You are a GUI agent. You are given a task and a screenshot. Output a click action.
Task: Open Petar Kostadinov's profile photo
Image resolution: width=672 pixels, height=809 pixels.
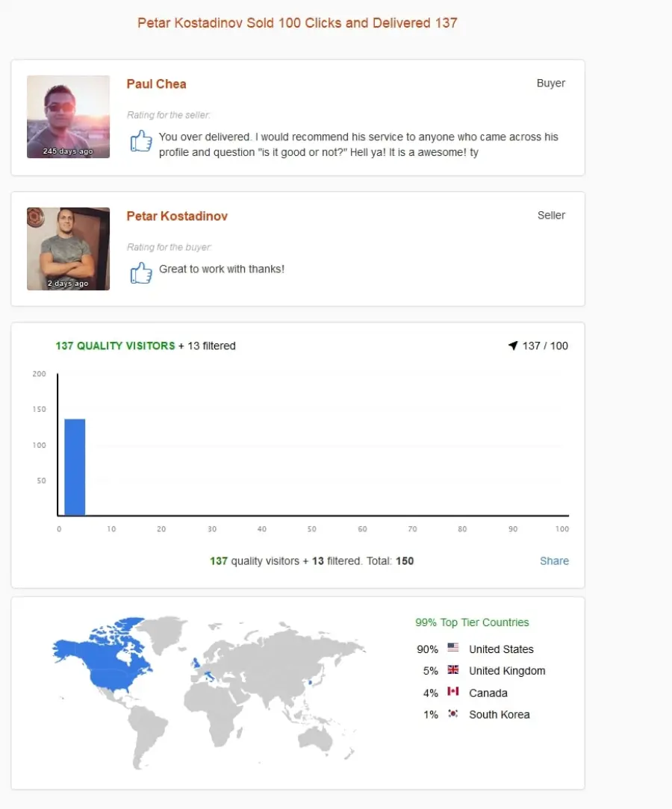68,249
